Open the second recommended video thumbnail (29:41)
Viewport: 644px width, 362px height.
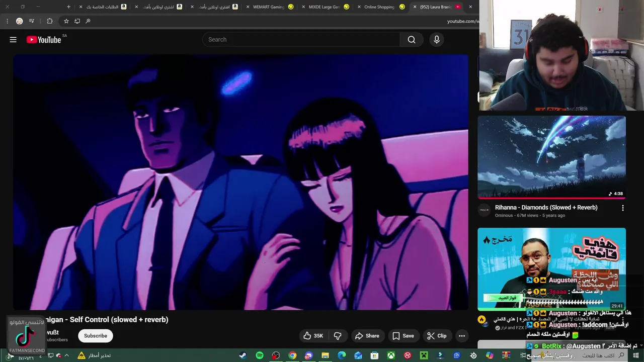551,269
